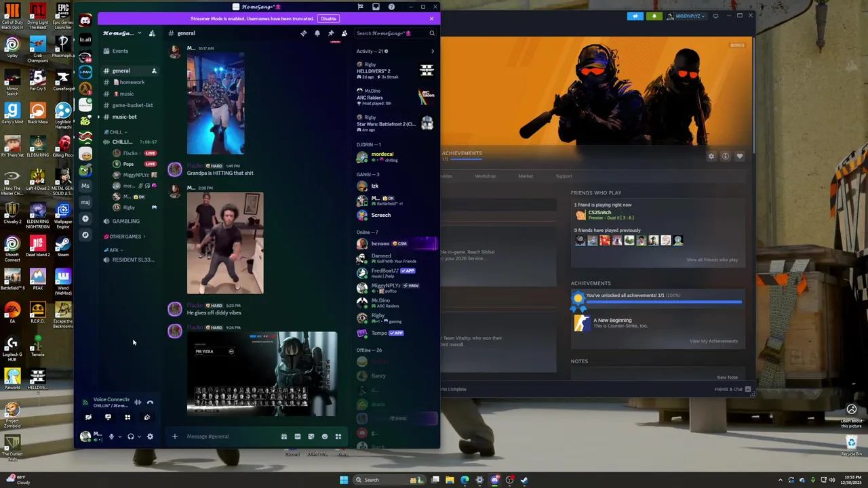Open Discord direct messages home icon
Image resolution: width=868 pixels, height=488 pixels.
[85, 21]
